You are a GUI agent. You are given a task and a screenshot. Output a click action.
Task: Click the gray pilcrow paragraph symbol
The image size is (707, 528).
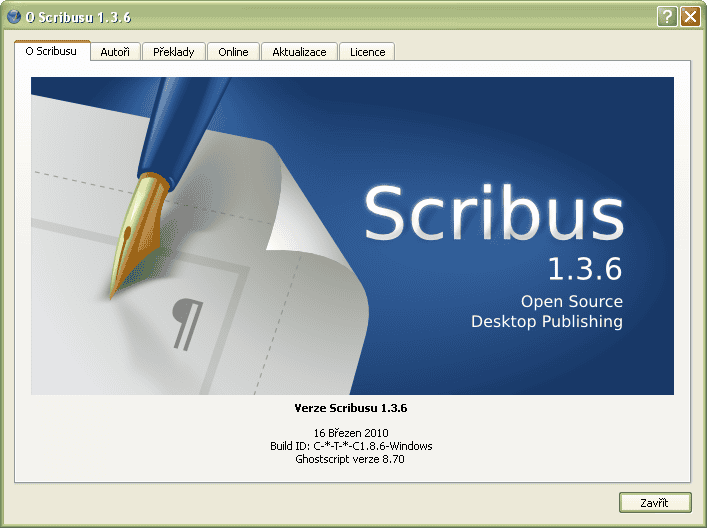pyautogui.click(x=186, y=322)
